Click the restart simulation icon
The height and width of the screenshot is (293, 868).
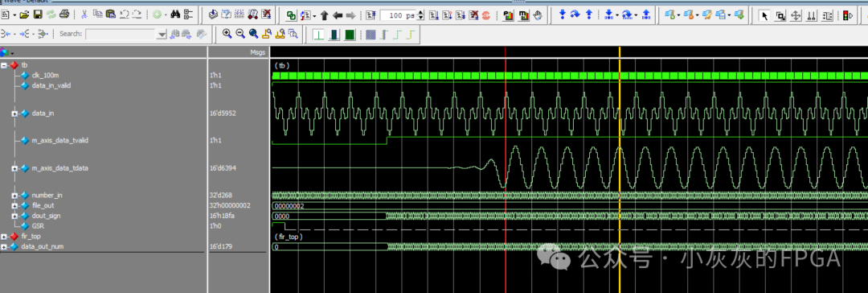370,15
